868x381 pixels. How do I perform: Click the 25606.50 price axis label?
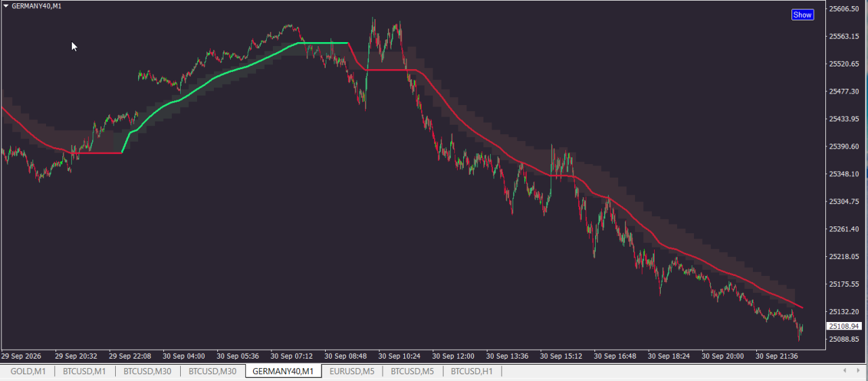[x=844, y=9]
